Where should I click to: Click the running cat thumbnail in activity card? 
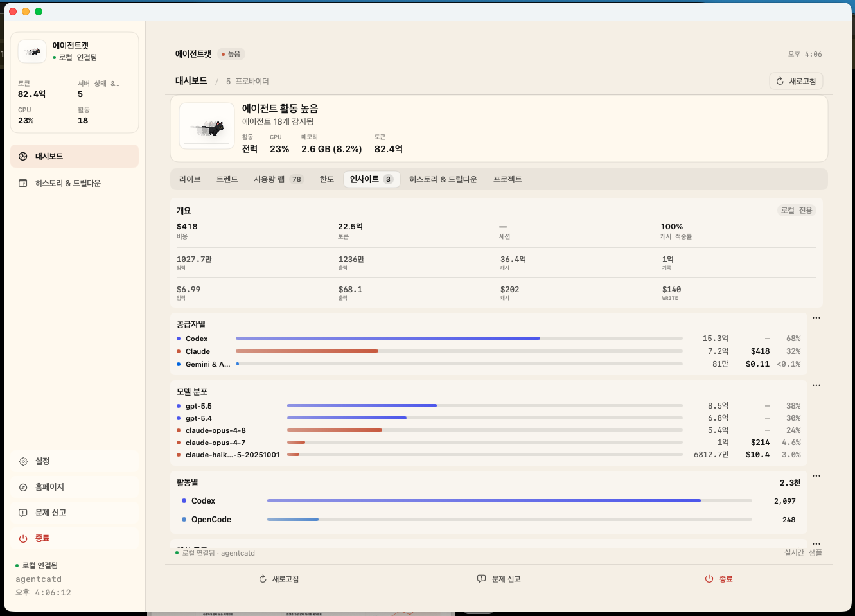point(207,126)
